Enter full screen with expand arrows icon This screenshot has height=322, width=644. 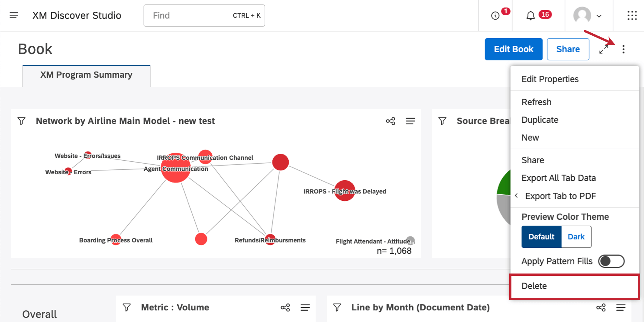[604, 49]
